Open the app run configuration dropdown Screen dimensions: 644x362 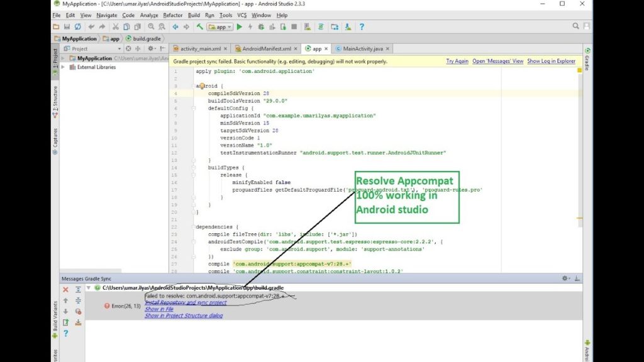219,27
